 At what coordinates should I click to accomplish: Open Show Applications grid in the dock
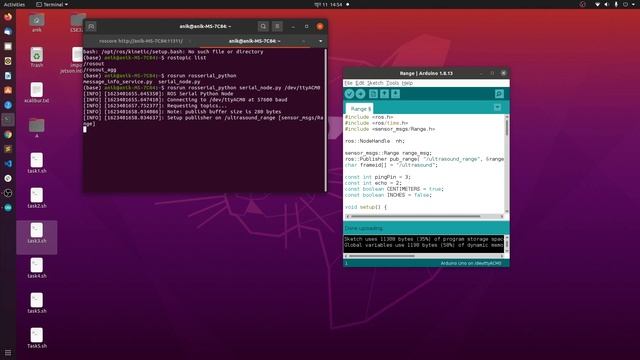(8, 353)
